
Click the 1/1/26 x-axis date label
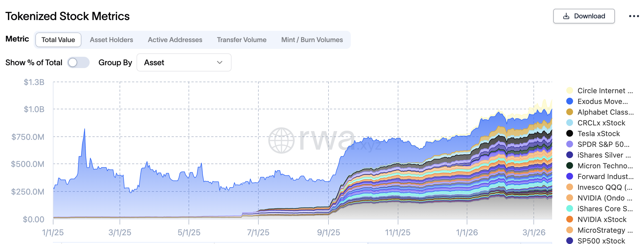[467, 232]
